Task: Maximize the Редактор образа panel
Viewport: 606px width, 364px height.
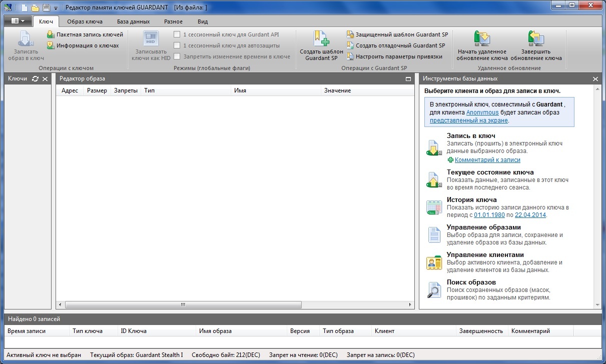Action: (408, 79)
